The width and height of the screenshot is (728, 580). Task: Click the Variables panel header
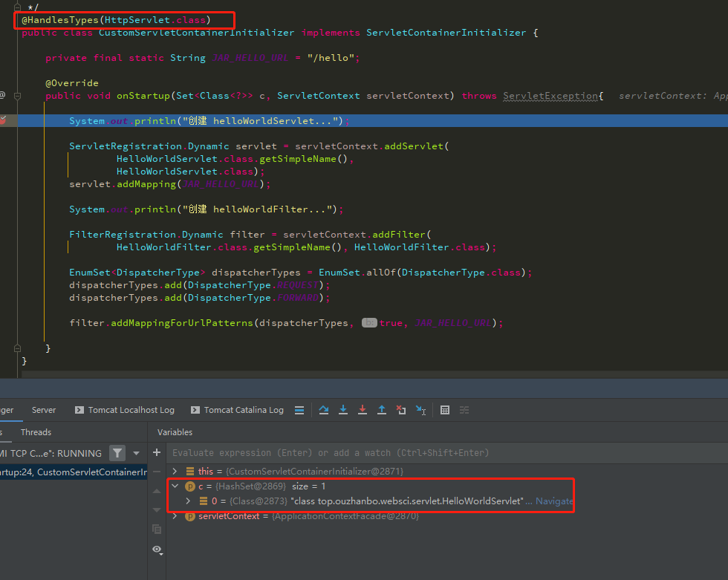(x=175, y=432)
